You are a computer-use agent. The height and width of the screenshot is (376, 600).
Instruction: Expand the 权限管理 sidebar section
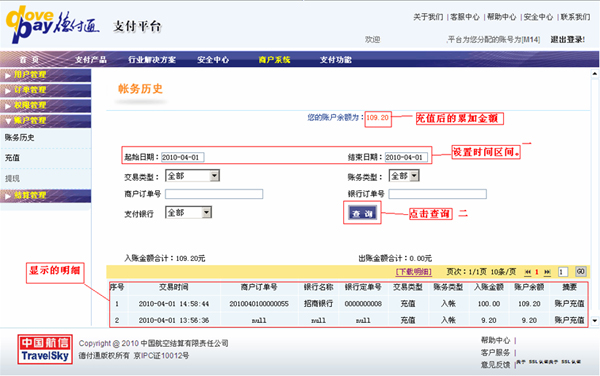(46, 106)
